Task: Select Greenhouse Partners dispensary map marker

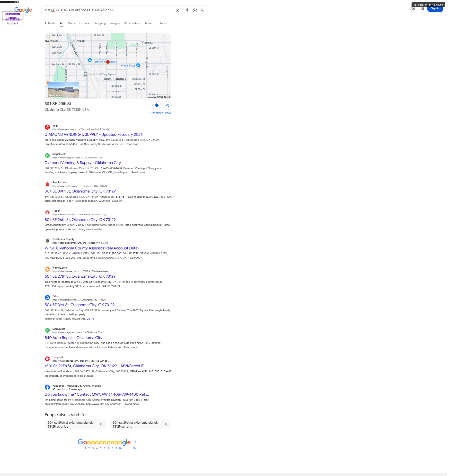Action: coord(90,60)
